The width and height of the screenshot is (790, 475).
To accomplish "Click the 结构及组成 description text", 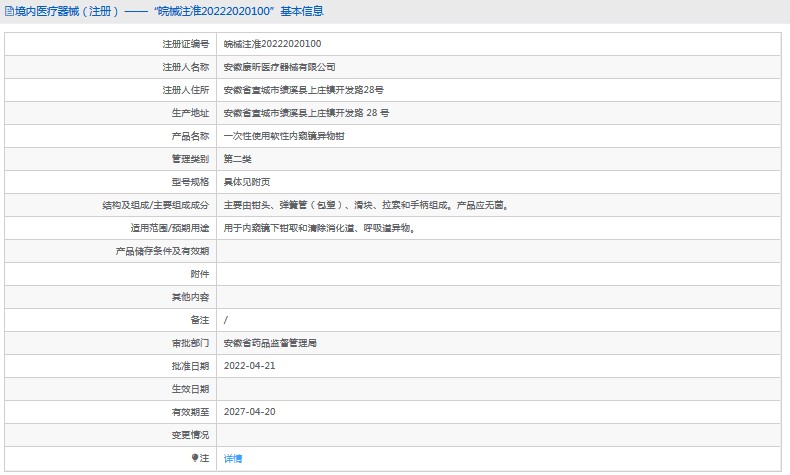I will click(x=366, y=205).
